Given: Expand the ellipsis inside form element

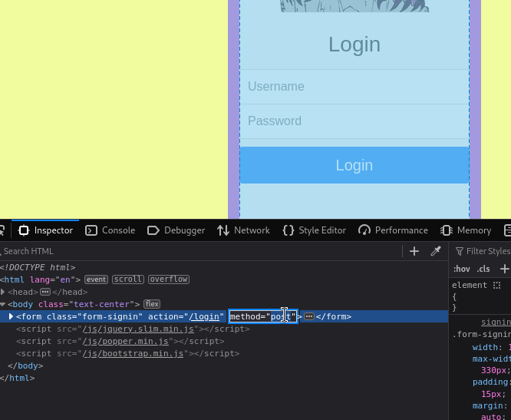Looking at the screenshot, I should pos(309,316).
